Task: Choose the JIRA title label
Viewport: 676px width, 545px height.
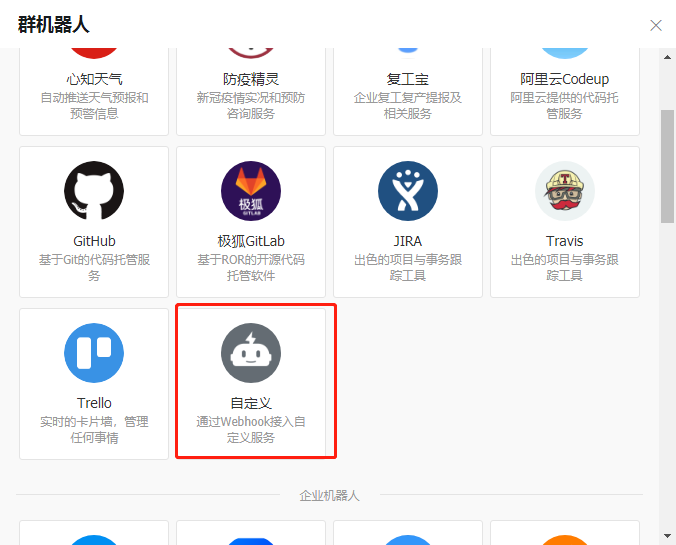Action: 408,241
